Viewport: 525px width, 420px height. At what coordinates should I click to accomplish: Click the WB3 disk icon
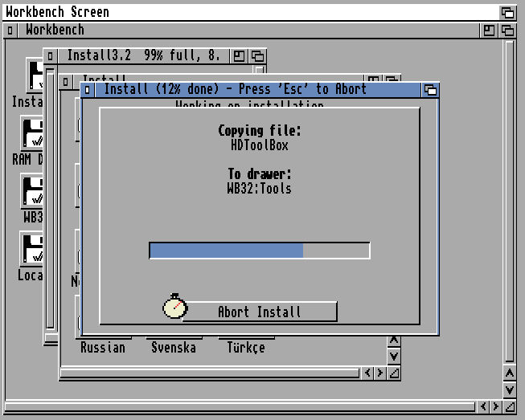[32, 191]
